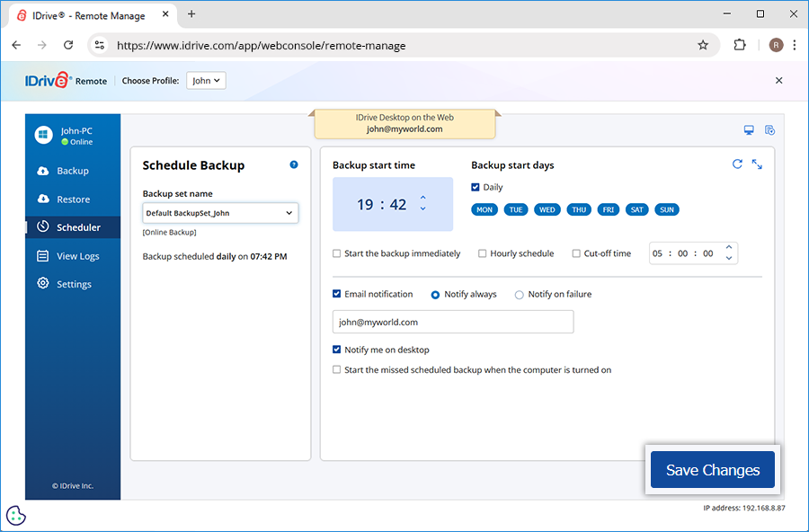Click the computer monitor icon at top right

click(749, 130)
